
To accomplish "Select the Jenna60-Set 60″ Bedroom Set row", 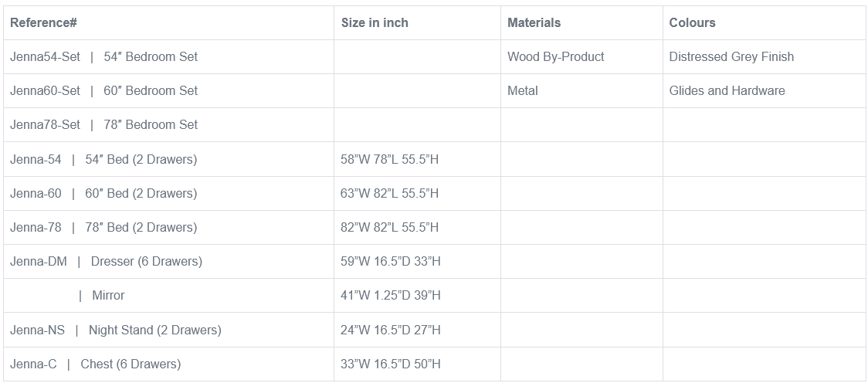I will (x=103, y=90).
